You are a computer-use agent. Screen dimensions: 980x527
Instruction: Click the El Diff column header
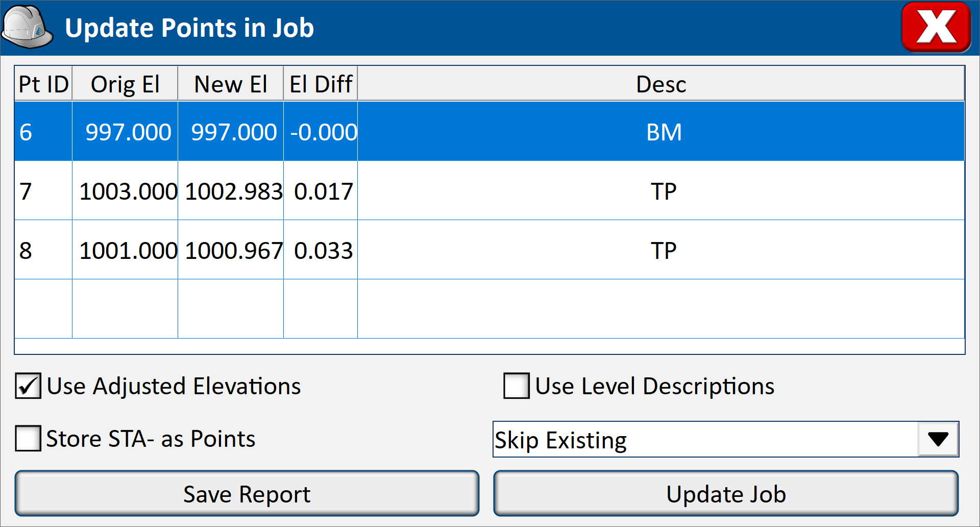click(321, 83)
